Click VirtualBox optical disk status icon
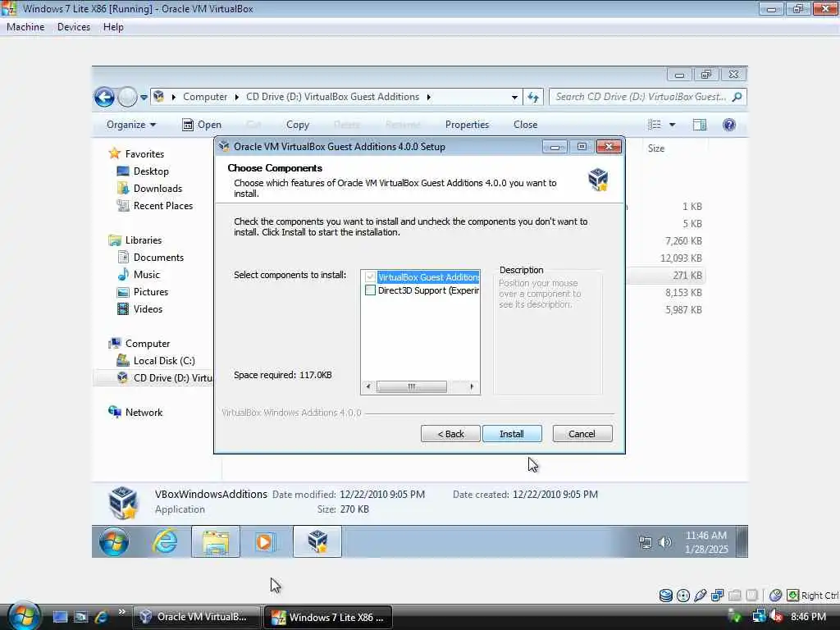The height and width of the screenshot is (630, 840). coord(683,596)
